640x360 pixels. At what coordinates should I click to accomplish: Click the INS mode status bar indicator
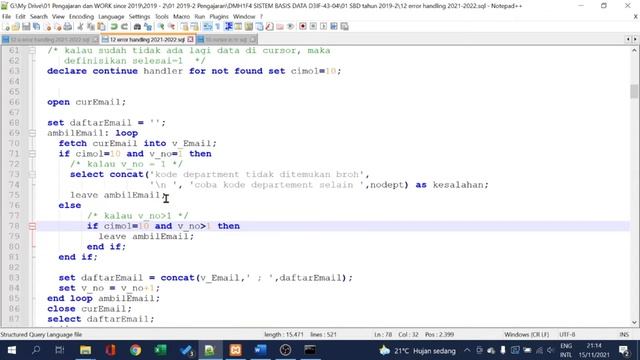point(624,334)
